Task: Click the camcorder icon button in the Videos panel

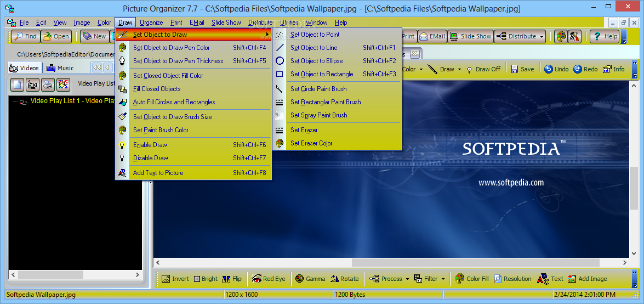Action: pos(32,85)
